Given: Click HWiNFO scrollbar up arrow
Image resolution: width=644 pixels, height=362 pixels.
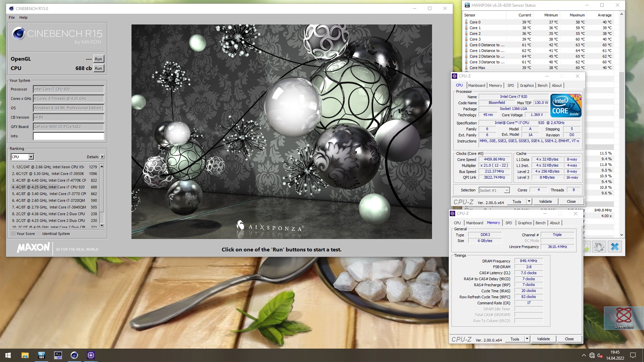Looking at the screenshot, I should point(622,14).
